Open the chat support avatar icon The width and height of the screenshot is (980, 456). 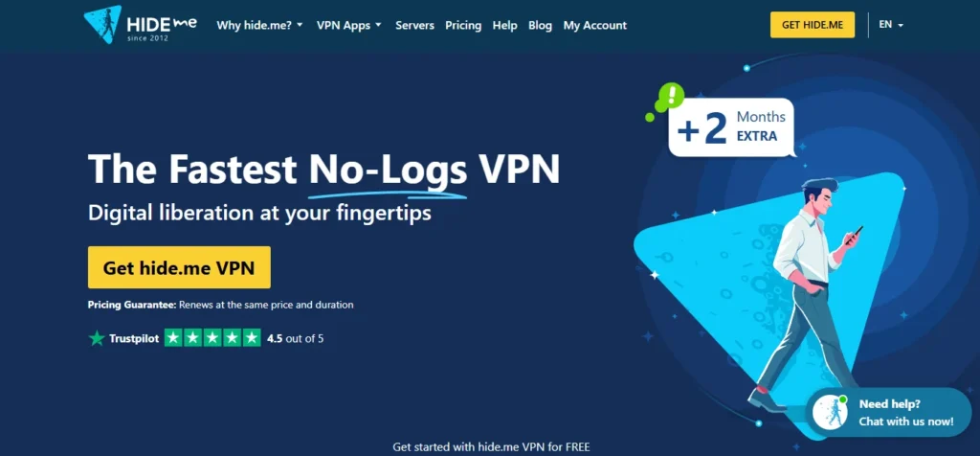tap(830, 413)
